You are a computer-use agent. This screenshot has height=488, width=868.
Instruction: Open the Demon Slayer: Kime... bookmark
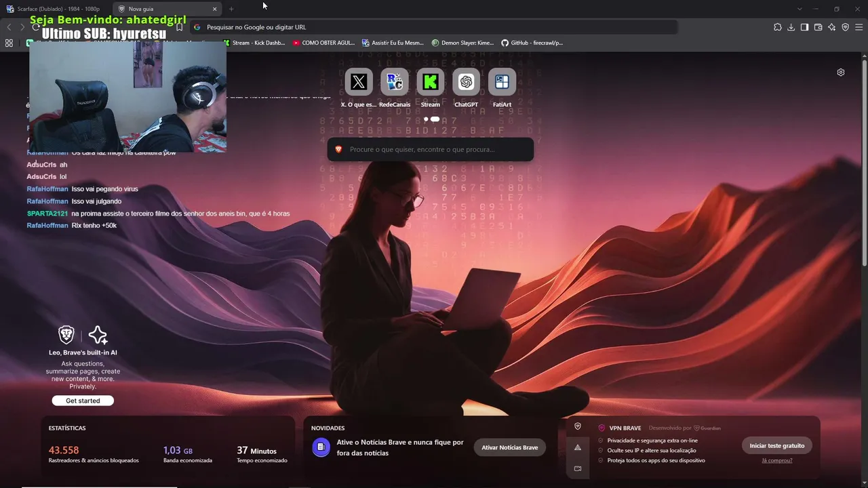pos(463,43)
